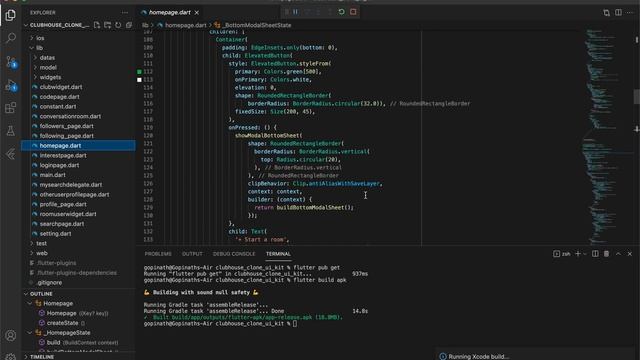The height and width of the screenshot is (360, 640).
Task: Collapse all folders in explorer
Action: point(129,25)
